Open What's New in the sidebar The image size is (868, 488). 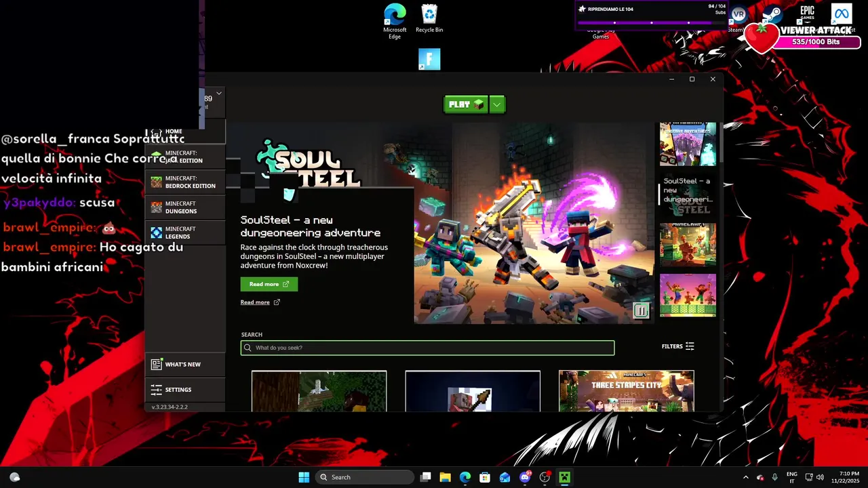pos(185,365)
